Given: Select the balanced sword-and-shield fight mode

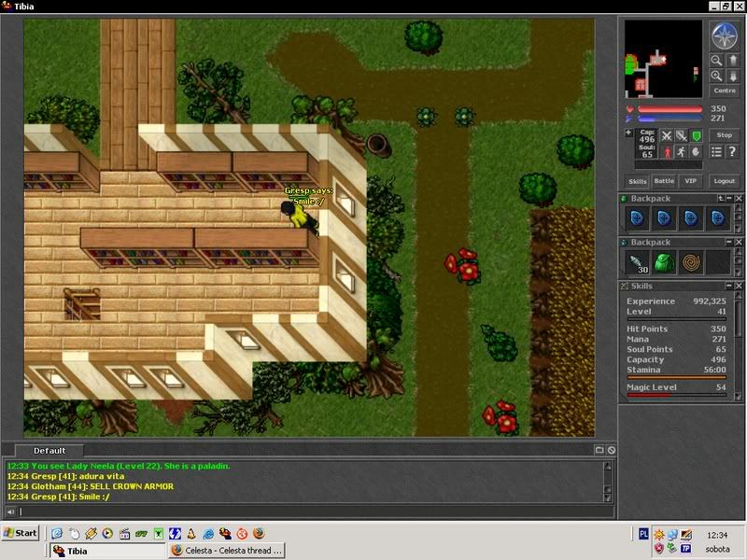Looking at the screenshot, I should click(682, 136).
